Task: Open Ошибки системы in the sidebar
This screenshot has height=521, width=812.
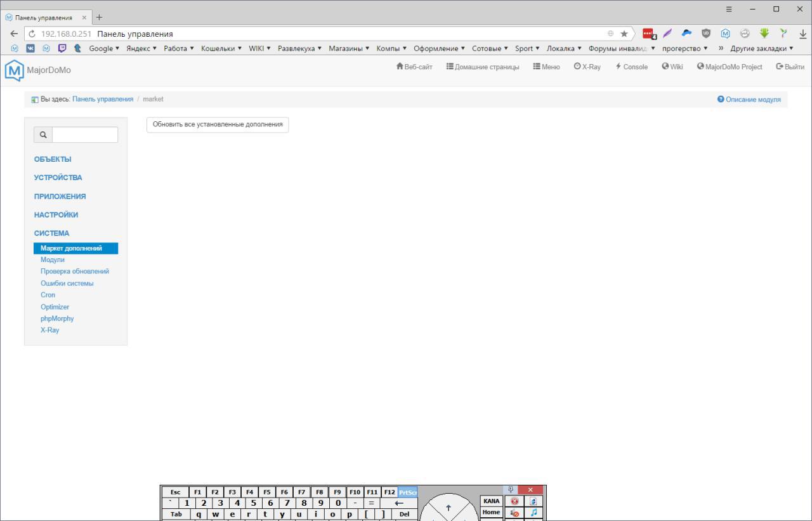Action: (x=67, y=283)
